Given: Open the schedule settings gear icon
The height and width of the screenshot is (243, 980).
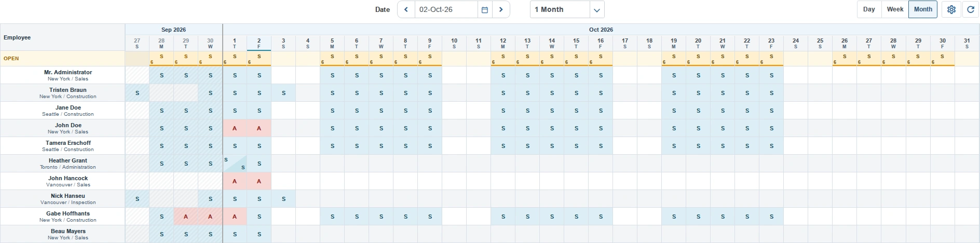Looking at the screenshot, I should pyautogui.click(x=951, y=9).
